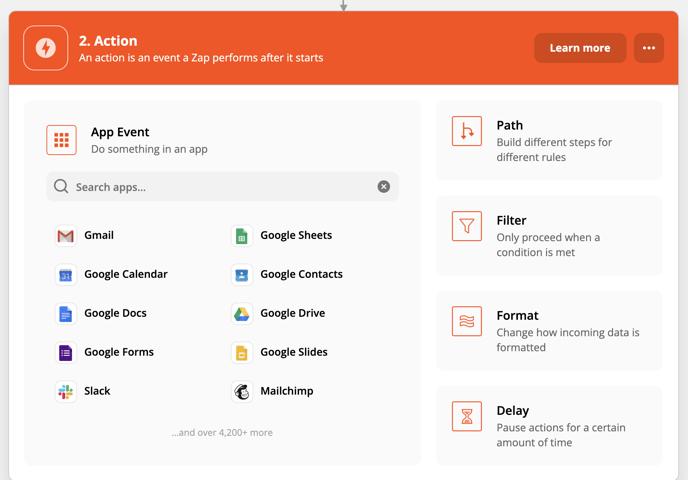Add a Path step
This screenshot has width=688, height=480.
pyautogui.click(x=549, y=140)
